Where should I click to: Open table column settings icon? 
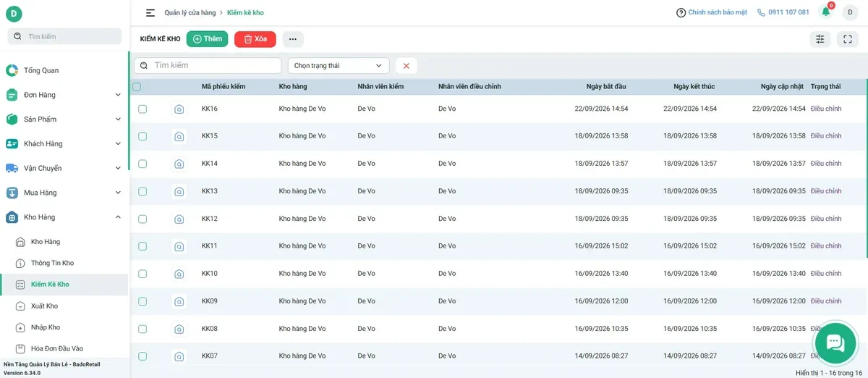(820, 39)
